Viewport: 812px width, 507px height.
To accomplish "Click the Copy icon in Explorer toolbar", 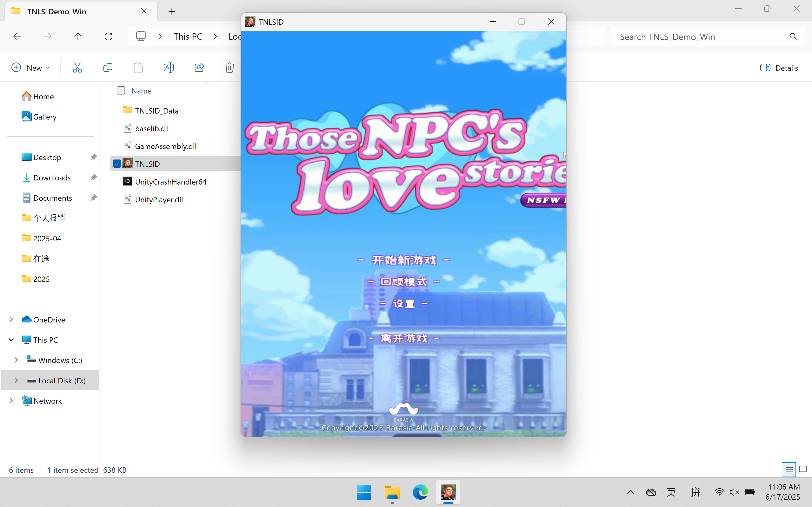I will click(x=108, y=68).
